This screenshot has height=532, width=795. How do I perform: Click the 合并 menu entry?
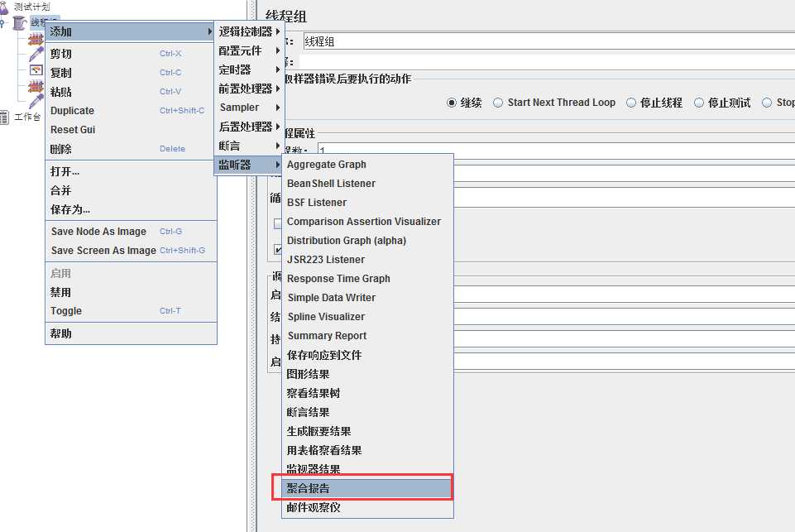point(131,190)
